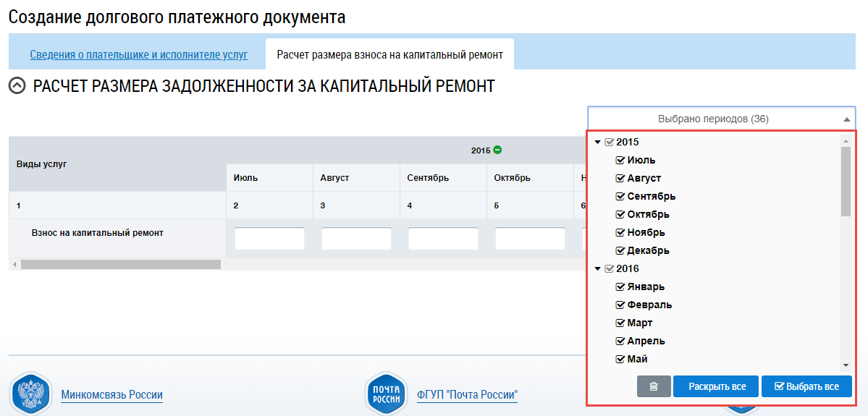Open the Минкомсвязь России link

[111, 395]
